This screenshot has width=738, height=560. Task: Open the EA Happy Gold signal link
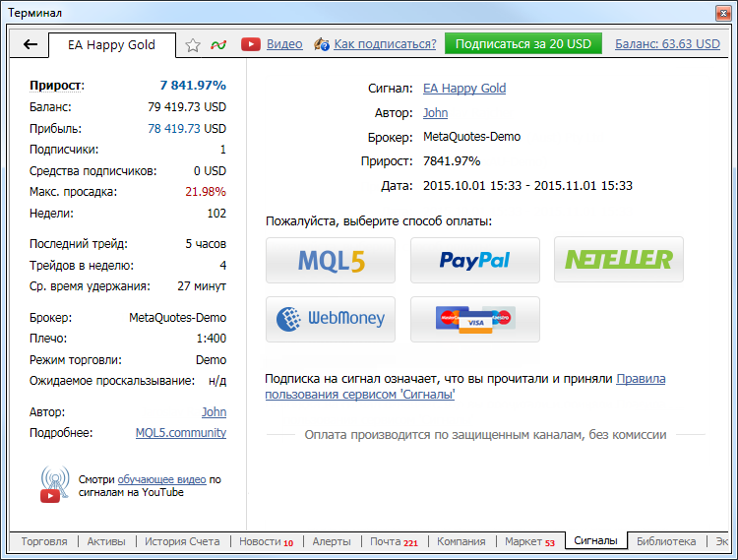pos(463,89)
